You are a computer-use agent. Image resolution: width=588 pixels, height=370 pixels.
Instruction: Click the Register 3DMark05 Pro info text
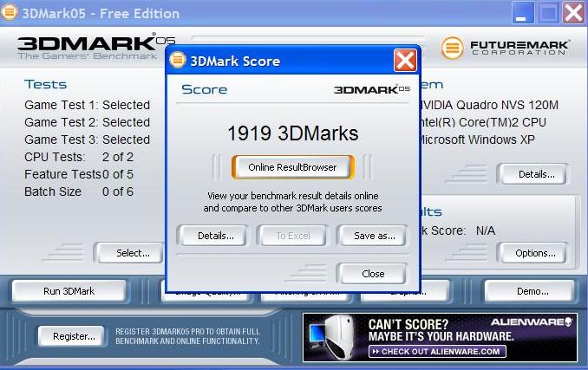click(187, 336)
